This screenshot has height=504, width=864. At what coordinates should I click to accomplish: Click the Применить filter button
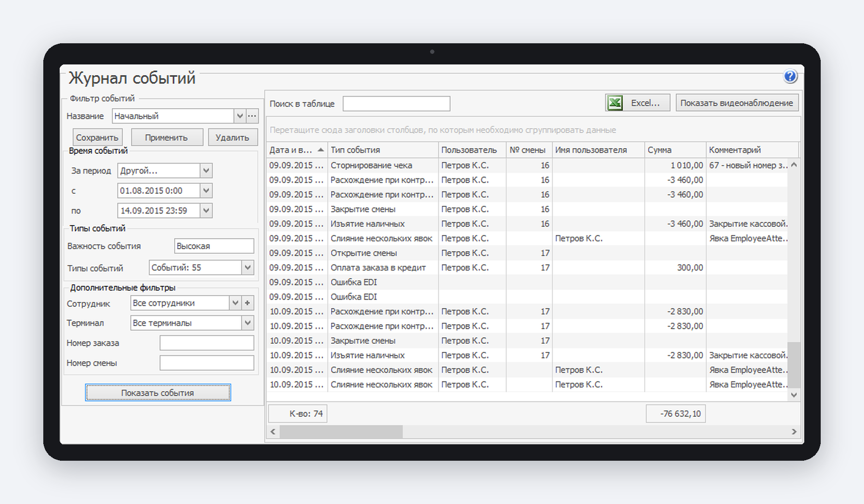[x=166, y=138]
